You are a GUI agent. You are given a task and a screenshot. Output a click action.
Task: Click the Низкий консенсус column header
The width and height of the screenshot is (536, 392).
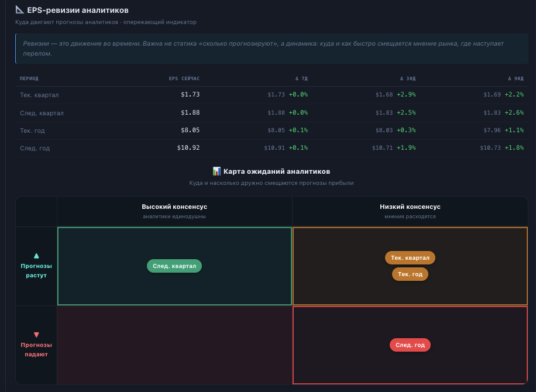[x=410, y=211]
